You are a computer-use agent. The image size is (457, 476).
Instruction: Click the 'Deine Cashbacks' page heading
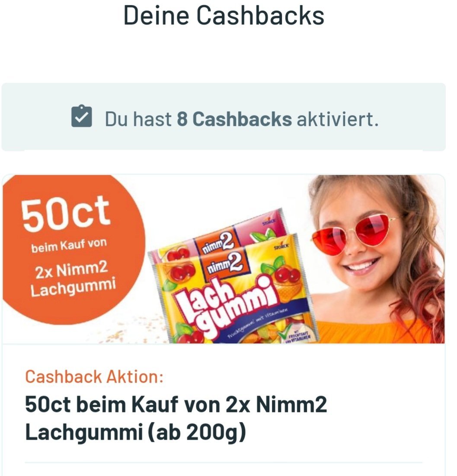pyautogui.click(x=224, y=16)
